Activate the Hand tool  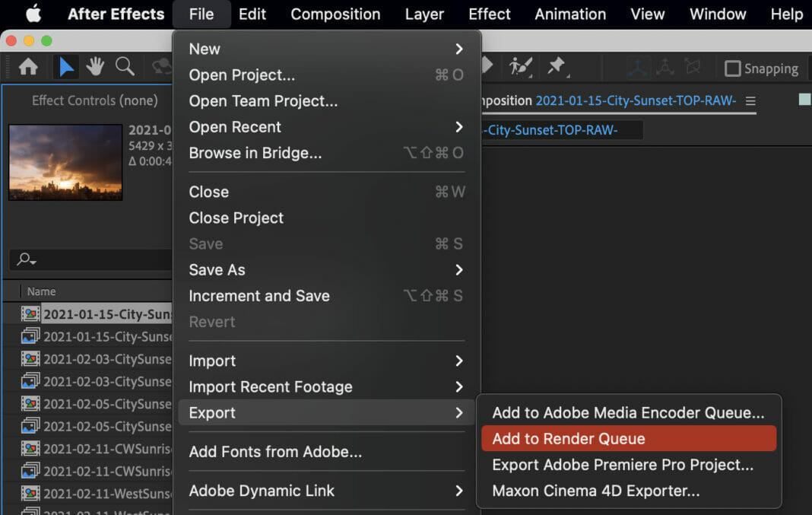point(94,67)
